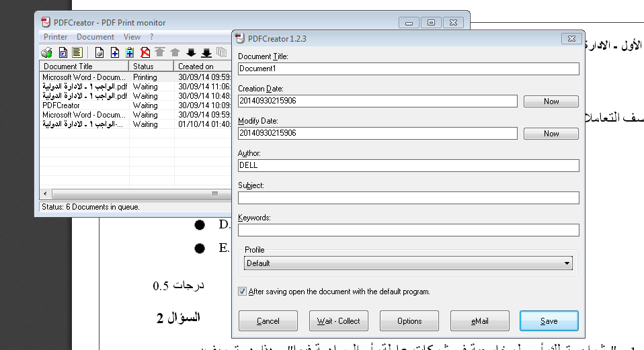Open the Printer menu
This screenshot has height=350, width=644.
(55, 37)
